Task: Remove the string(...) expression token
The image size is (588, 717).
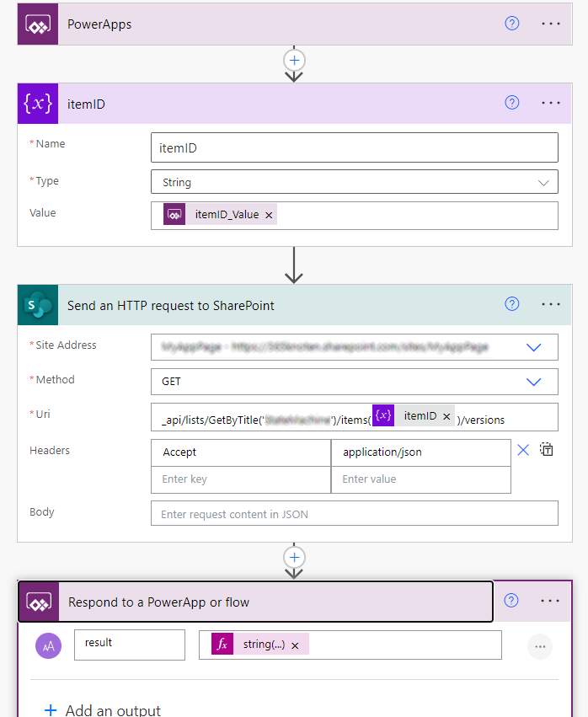Action: 295,645
